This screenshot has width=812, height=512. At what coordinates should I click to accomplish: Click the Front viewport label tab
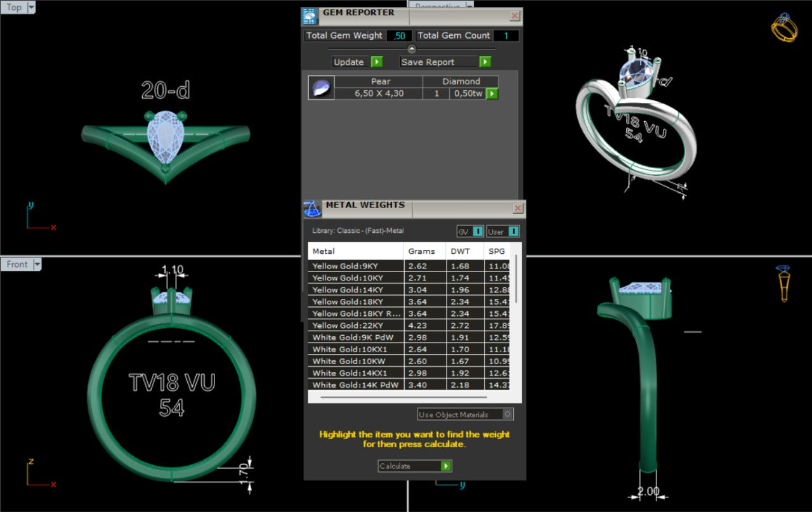(x=17, y=264)
